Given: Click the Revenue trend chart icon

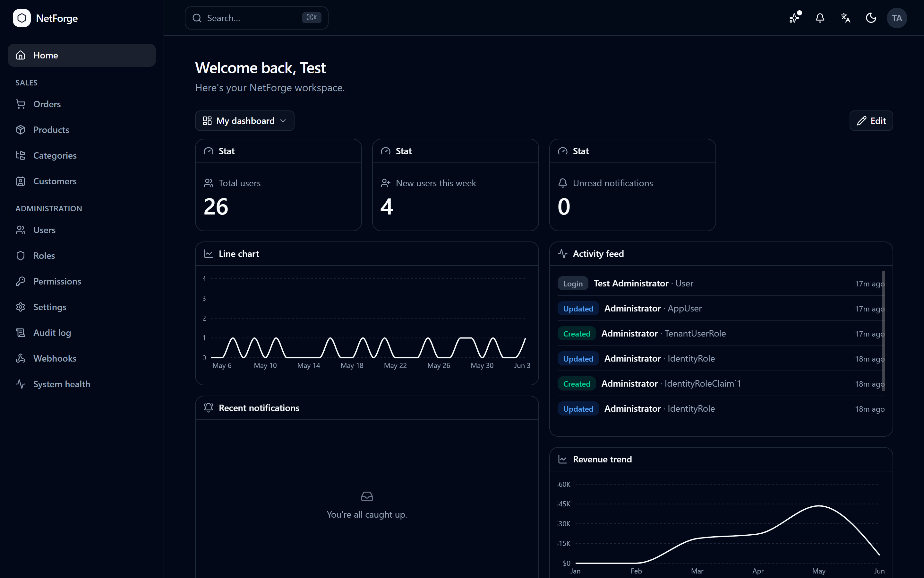Looking at the screenshot, I should [563, 459].
